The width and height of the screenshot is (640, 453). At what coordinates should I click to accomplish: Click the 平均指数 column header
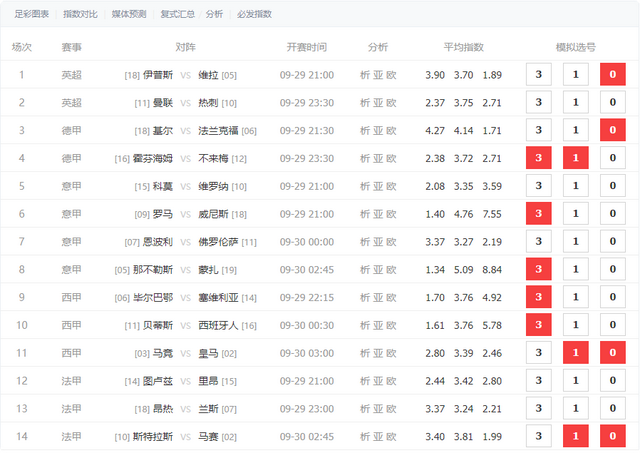(463, 47)
